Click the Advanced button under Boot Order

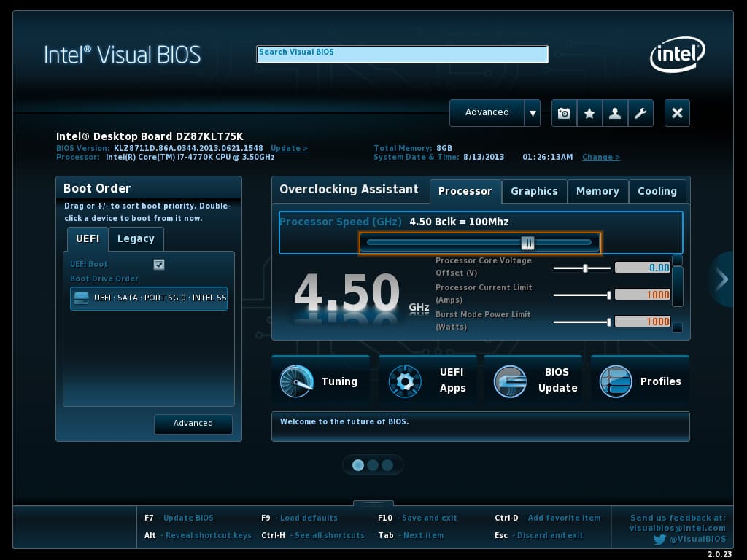[x=193, y=424]
